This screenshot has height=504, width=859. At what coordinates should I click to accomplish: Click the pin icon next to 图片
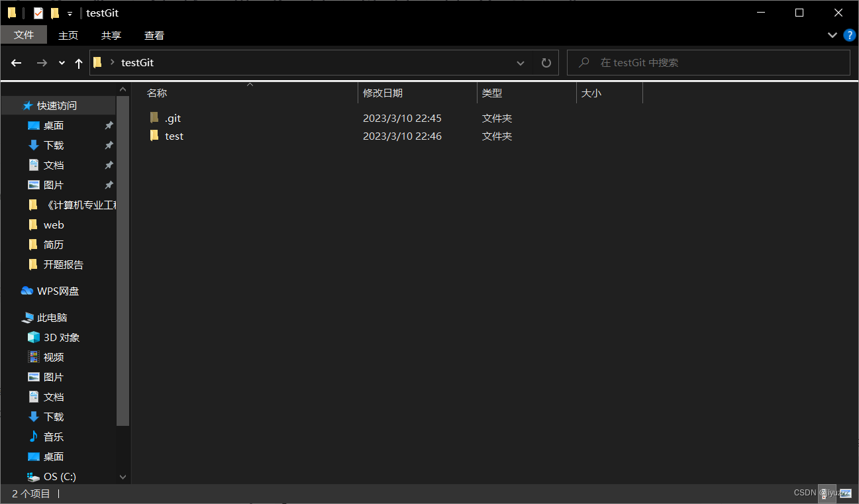pyautogui.click(x=109, y=185)
